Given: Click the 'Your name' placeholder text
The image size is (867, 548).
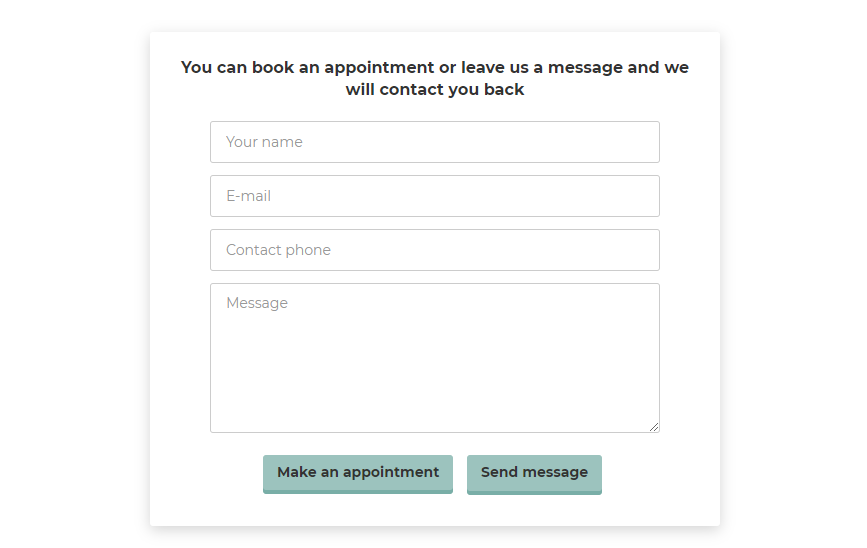Looking at the screenshot, I should [264, 142].
